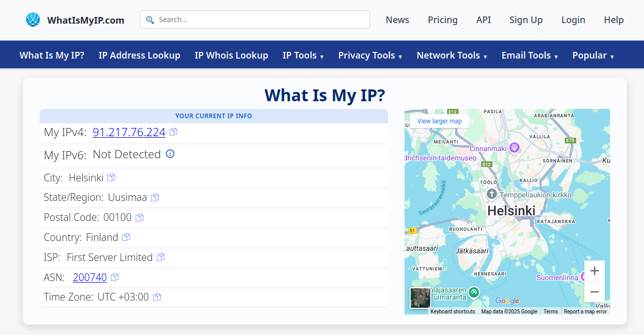The height and width of the screenshot is (335, 644).
Task: Copy the city Helsinki value
Action: coord(112,178)
